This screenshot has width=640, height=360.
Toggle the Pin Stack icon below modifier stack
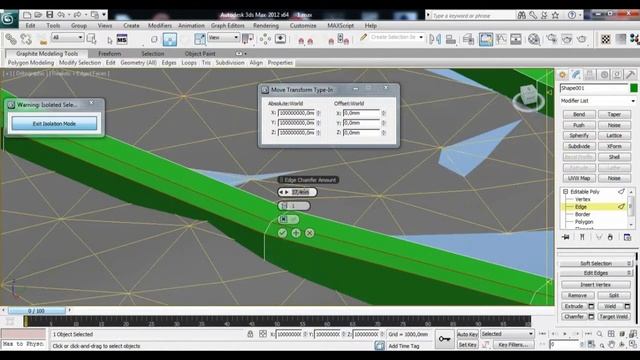(x=566, y=237)
